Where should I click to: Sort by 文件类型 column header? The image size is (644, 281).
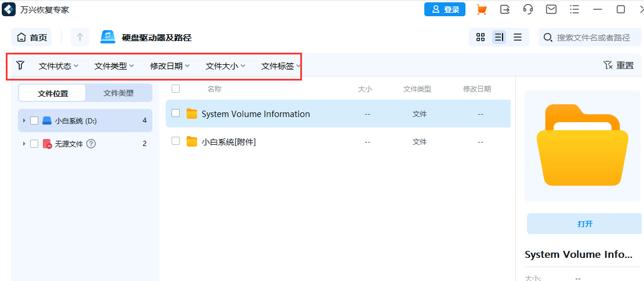(417, 89)
